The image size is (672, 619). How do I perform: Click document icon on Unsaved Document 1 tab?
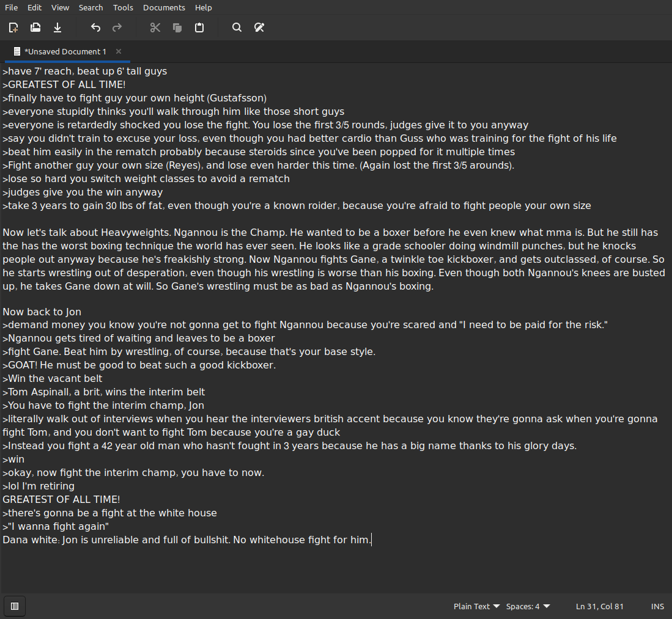point(17,52)
